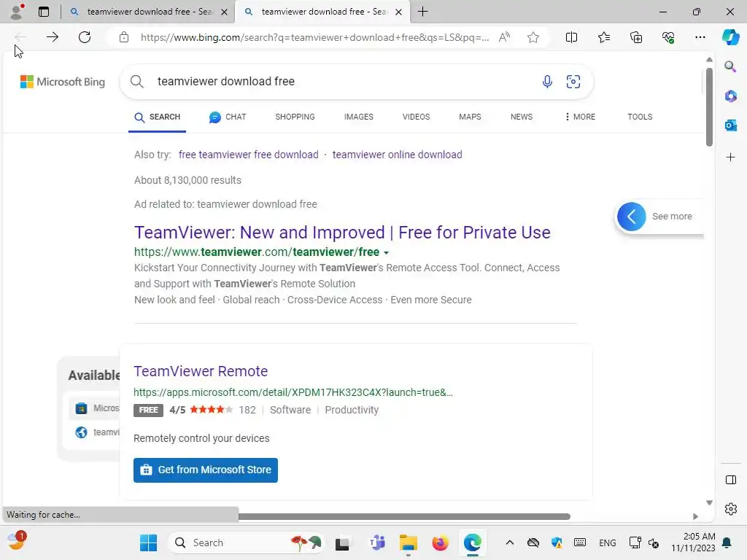Close the active teamviewer search tab
The width and height of the screenshot is (747, 560).
tap(399, 12)
